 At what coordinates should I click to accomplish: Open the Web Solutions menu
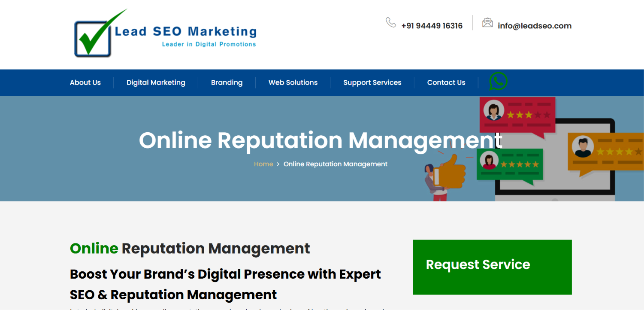[293, 82]
